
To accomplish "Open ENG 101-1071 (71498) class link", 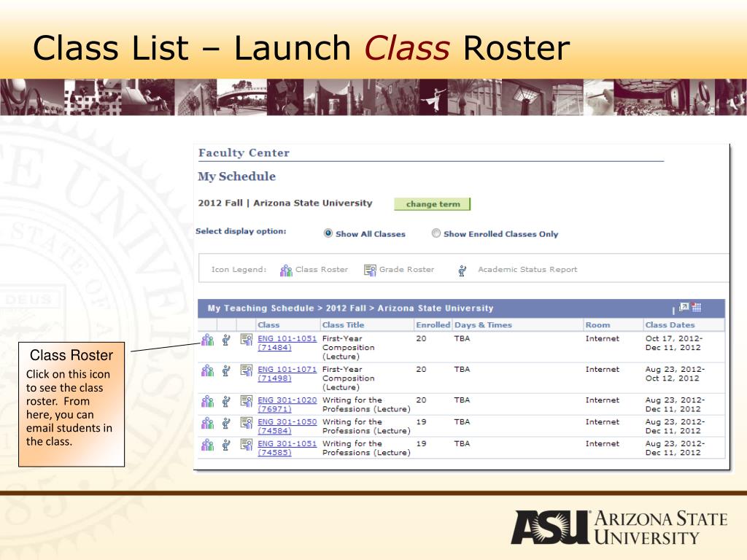I will point(287,373).
